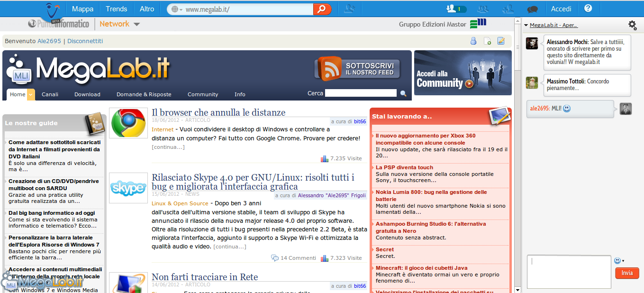Click the chat message text box

point(569,272)
